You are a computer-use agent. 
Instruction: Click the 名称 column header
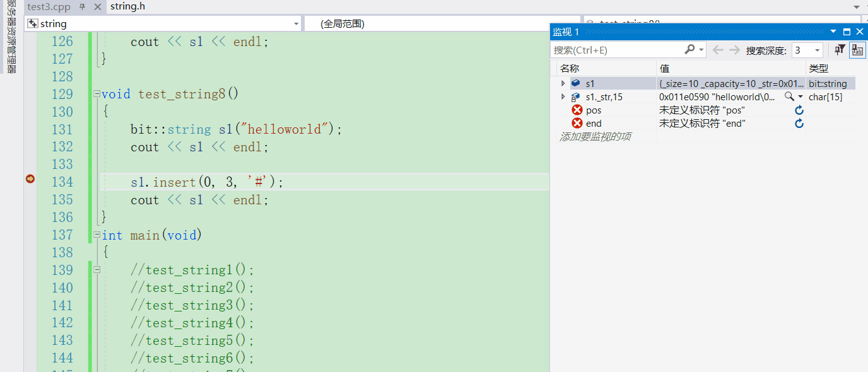[570, 68]
